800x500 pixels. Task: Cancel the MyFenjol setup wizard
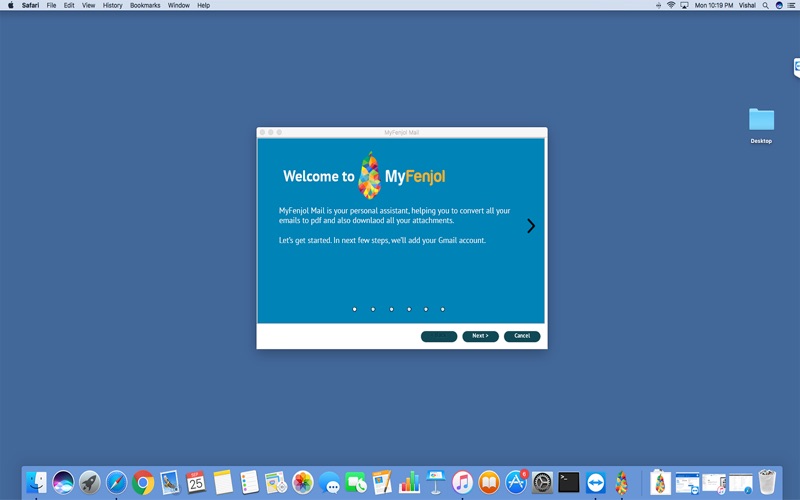(x=522, y=336)
